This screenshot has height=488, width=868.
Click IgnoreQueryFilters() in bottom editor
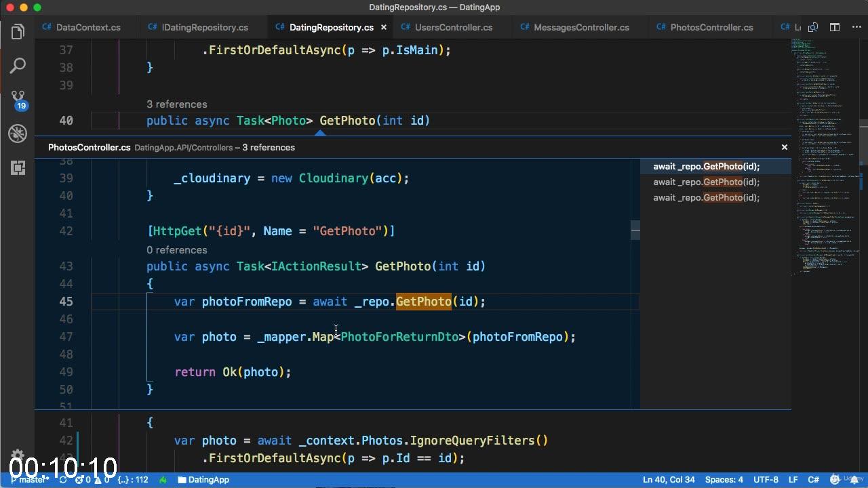(479, 441)
